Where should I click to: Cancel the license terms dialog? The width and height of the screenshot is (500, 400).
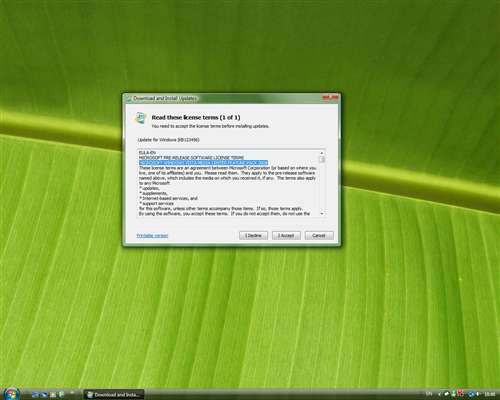(x=319, y=235)
